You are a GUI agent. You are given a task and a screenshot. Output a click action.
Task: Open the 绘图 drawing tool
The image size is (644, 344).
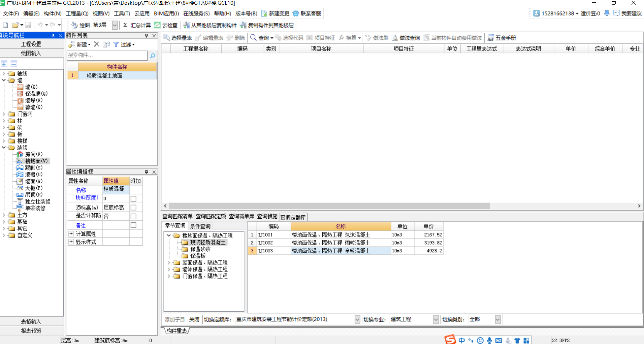(x=80, y=25)
